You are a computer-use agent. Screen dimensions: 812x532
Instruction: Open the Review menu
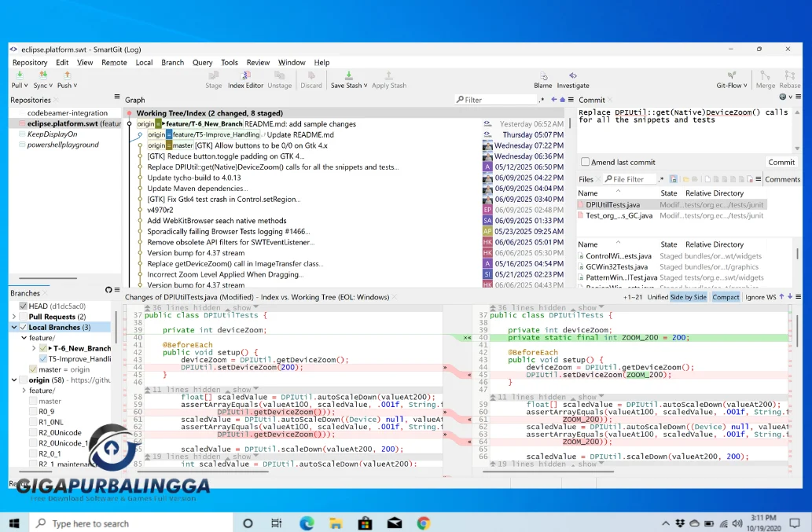point(258,62)
